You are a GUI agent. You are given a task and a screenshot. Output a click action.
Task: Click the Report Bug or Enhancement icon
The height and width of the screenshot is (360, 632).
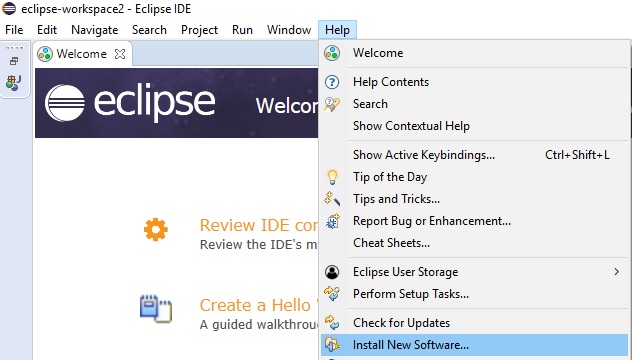click(x=333, y=221)
